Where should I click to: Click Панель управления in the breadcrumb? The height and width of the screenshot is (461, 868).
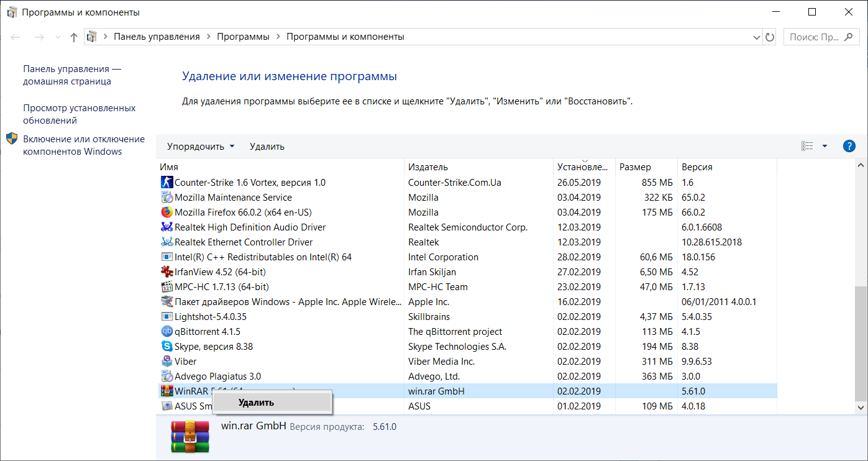coord(157,37)
